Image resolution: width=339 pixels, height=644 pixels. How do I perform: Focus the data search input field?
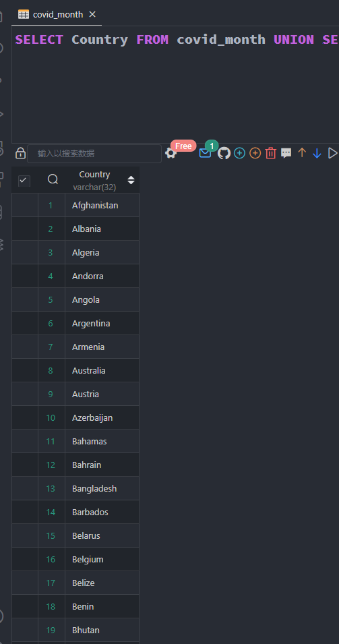[94, 154]
